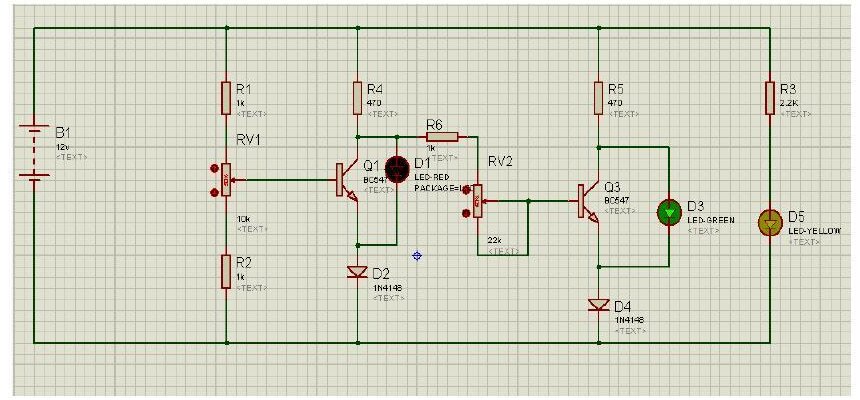Click the wire junction dot left of Q3 base
Screen dimensions: 860x400
(528, 201)
